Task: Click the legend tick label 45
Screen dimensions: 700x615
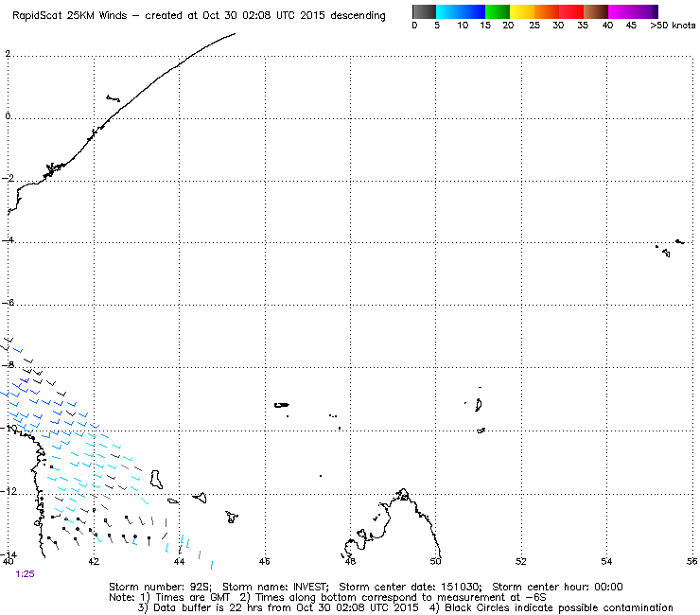Action: click(x=631, y=26)
